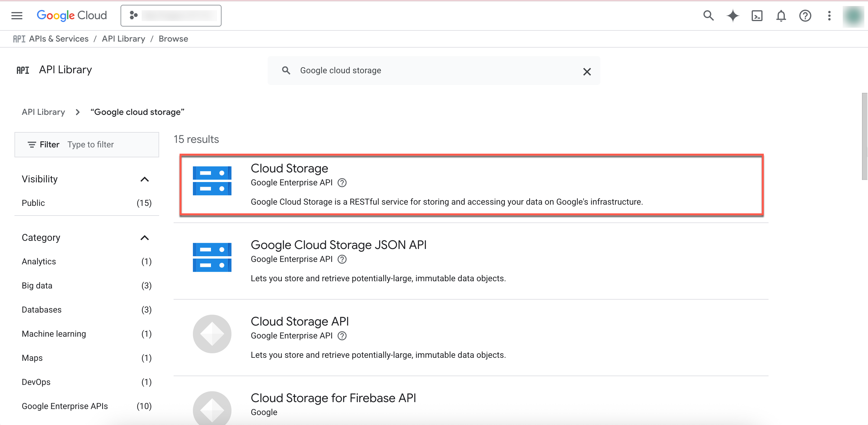
Task: Collapse the Visibility filter section
Action: pyautogui.click(x=145, y=179)
